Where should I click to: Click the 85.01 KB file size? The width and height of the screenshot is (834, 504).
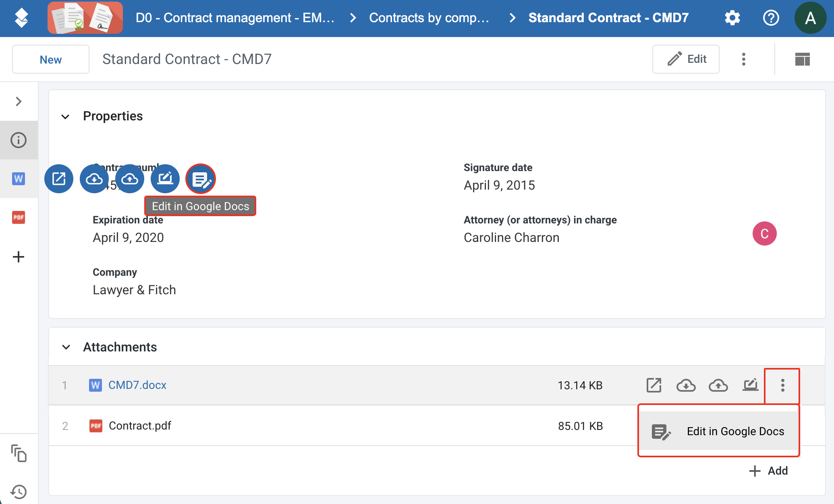580,426
